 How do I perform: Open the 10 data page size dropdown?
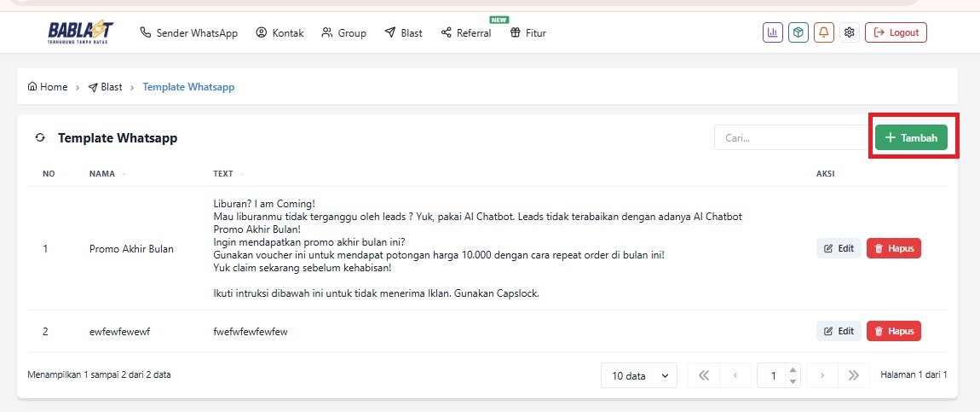tap(639, 375)
